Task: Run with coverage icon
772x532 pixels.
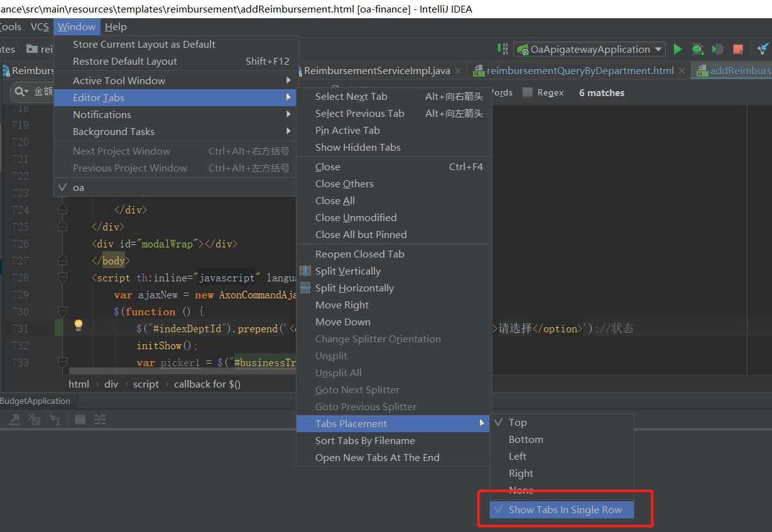Action: [717, 49]
